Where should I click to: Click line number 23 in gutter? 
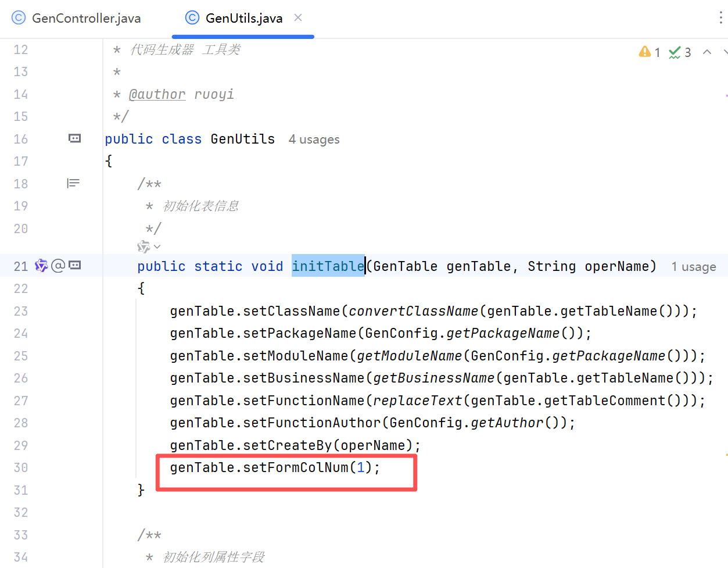(21, 311)
